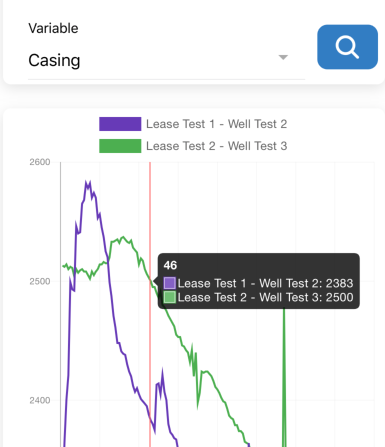Click the tooltip title 46
The height and width of the screenshot is (447, 385).
pos(170,265)
